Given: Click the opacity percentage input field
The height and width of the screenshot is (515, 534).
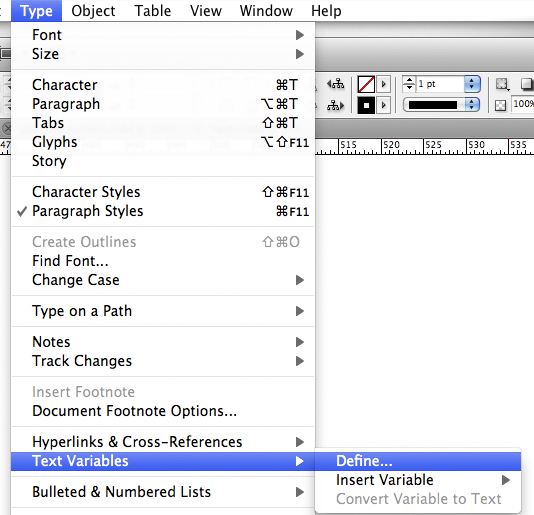Looking at the screenshot, I should click(x=523, y=104).
